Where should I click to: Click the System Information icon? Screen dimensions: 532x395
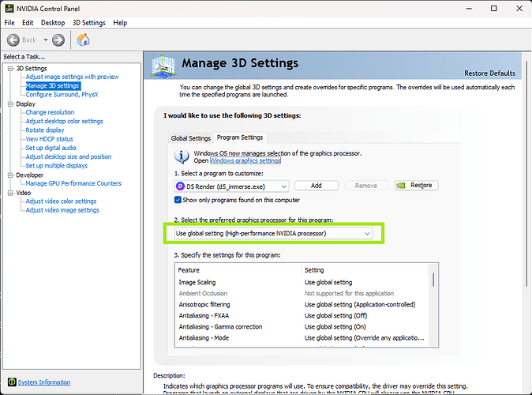click(10, 382)
